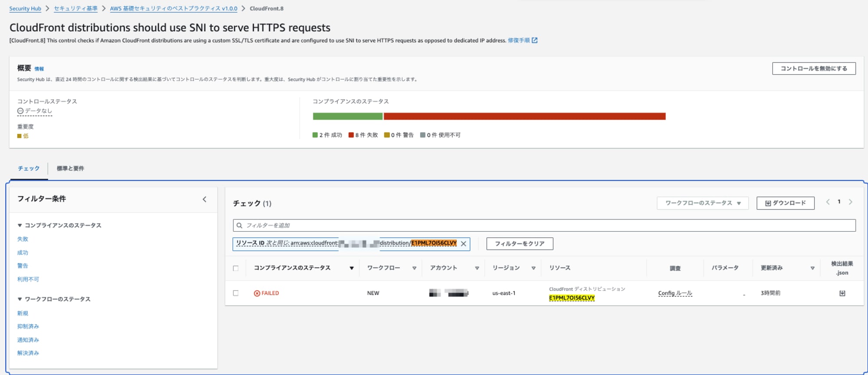Filter by 解決済み workflow status
Viewport: 868px width, 375px height.
28,353
